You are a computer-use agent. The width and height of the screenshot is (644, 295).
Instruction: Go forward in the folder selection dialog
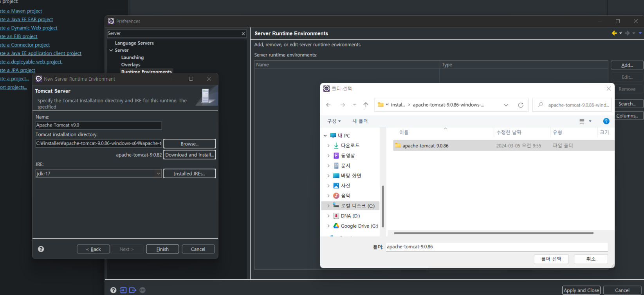[x=343, y=105]
